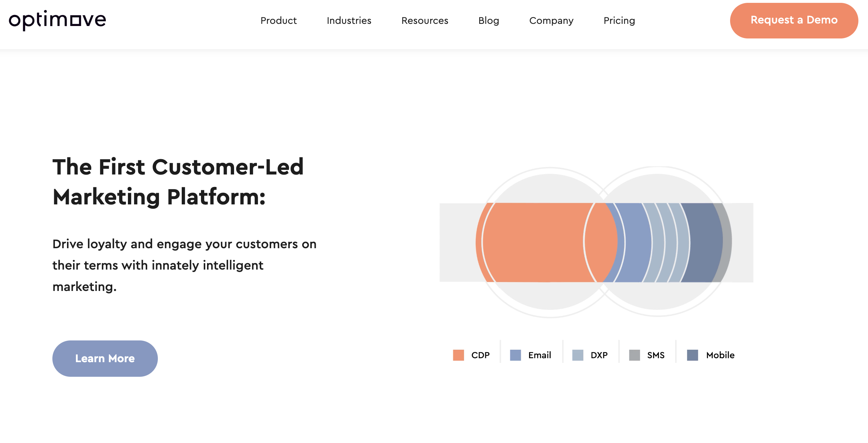Click the Learn More button
Screen dimensions: 868x443
pyautogui.click(x=104, y=358)
